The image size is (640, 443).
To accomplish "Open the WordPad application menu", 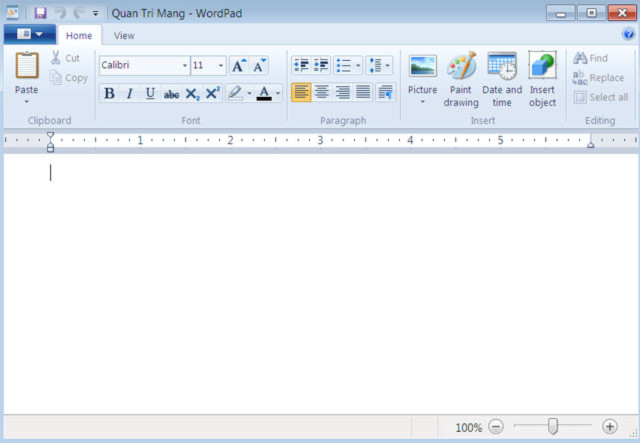I will click(x=29, y=35).
